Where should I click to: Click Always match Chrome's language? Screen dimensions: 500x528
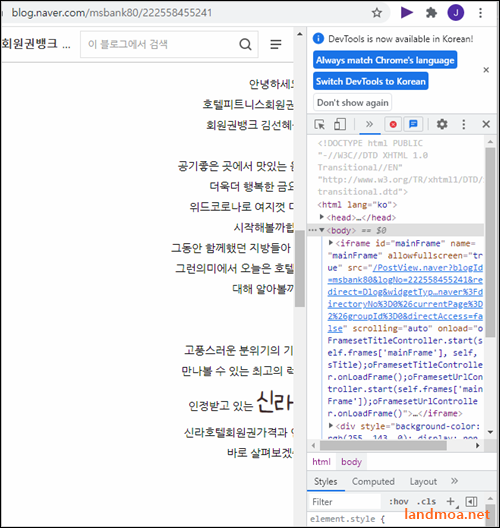[385, 60]
